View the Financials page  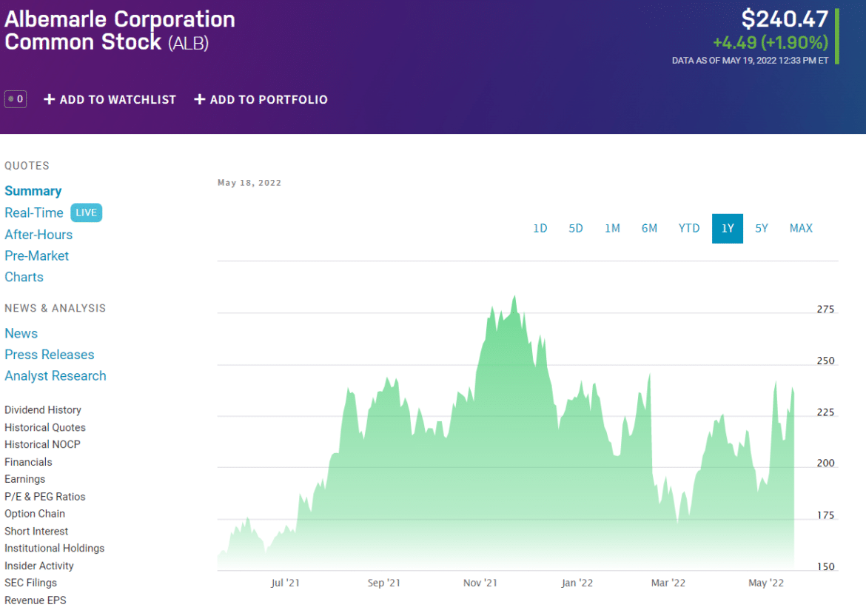point(28,462)
